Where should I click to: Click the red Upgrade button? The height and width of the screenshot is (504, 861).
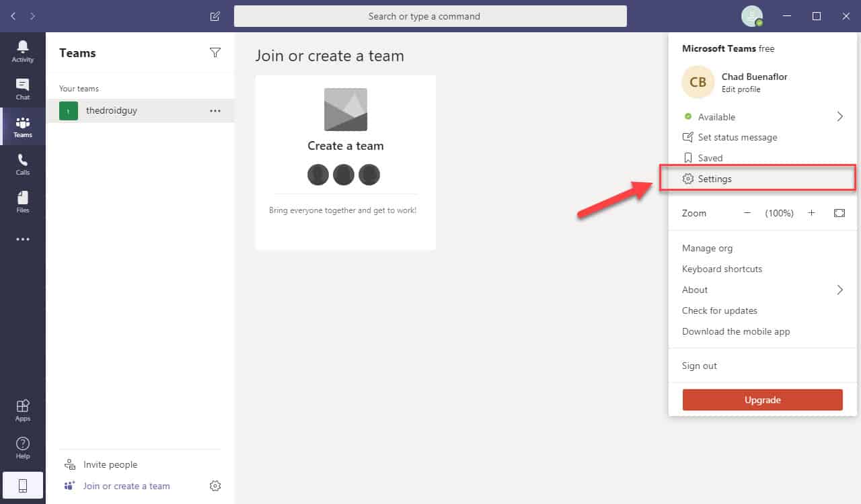763,400
